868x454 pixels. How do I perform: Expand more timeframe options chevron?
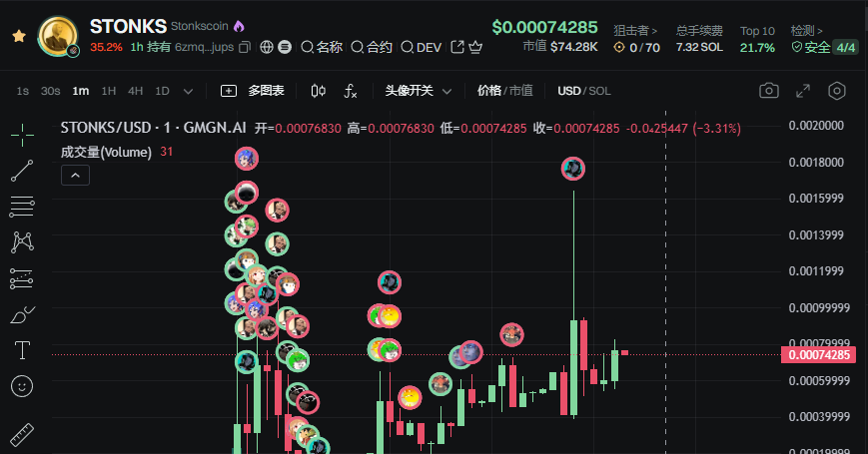188,91
